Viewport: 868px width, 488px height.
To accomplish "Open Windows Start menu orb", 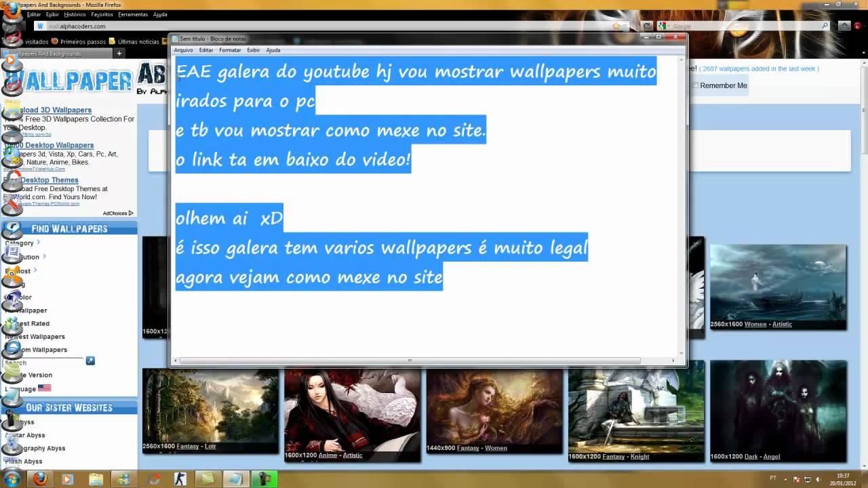I will point(12,479).
